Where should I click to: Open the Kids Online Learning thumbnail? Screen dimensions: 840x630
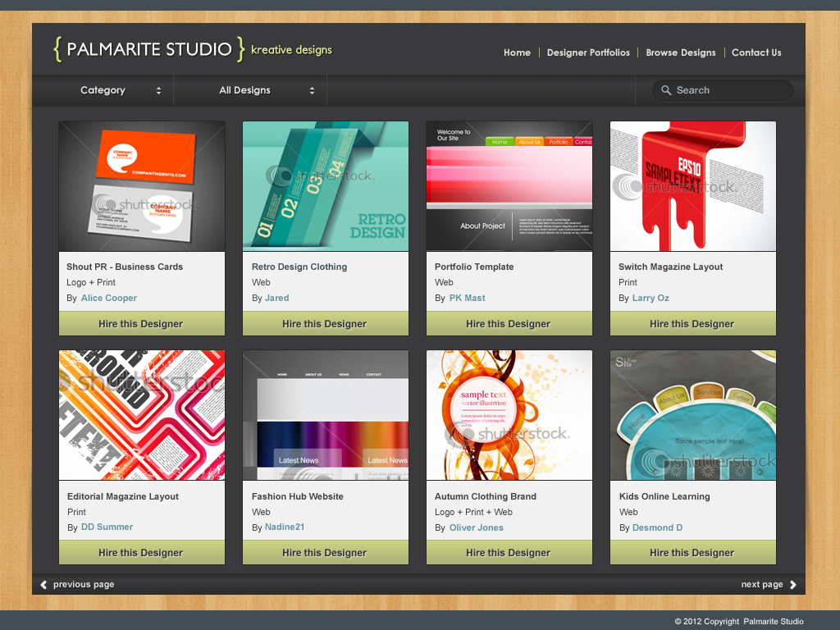(693, 415)
